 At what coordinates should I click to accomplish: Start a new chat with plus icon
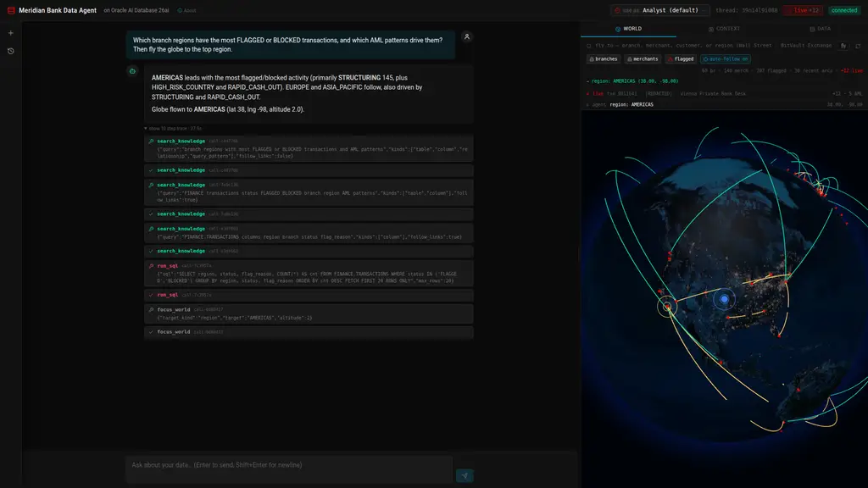[10, 33]
